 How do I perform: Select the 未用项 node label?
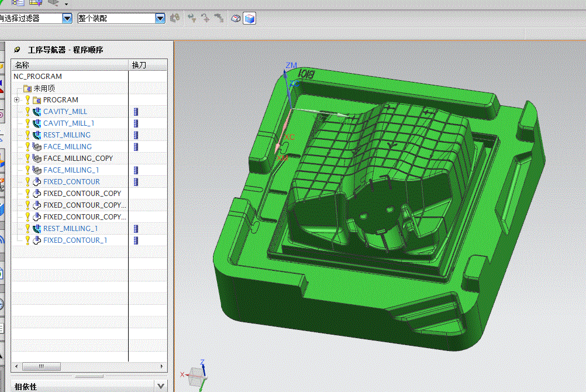(44, 88)
